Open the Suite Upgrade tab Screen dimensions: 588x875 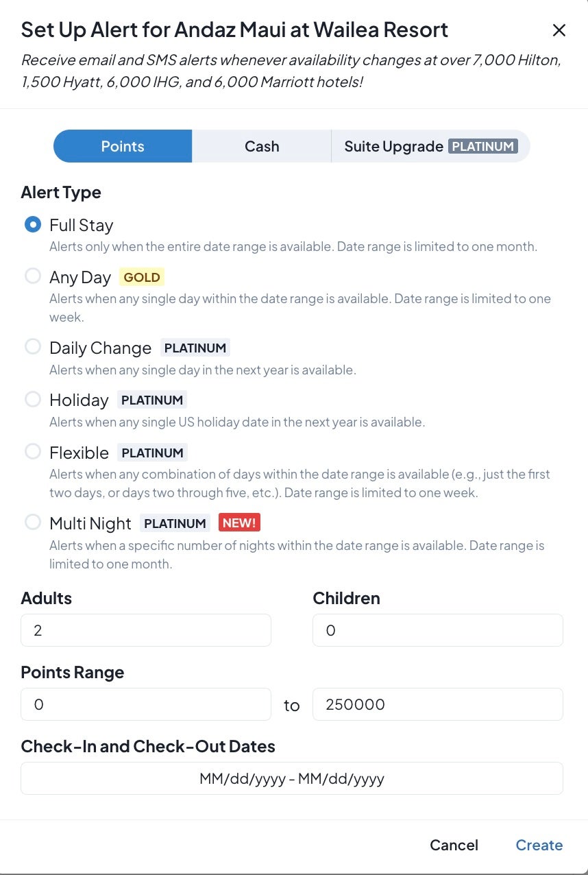point(393,146)
